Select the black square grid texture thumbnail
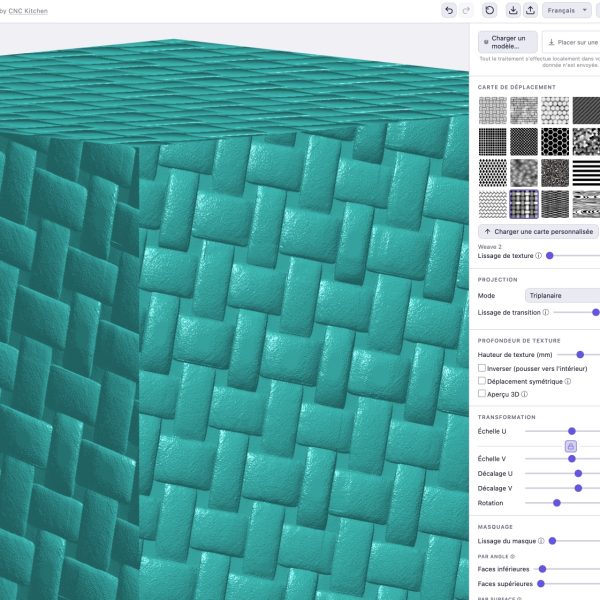Image resolution: width=600 pixels, height=600 pixels. (x=492, y=142)
